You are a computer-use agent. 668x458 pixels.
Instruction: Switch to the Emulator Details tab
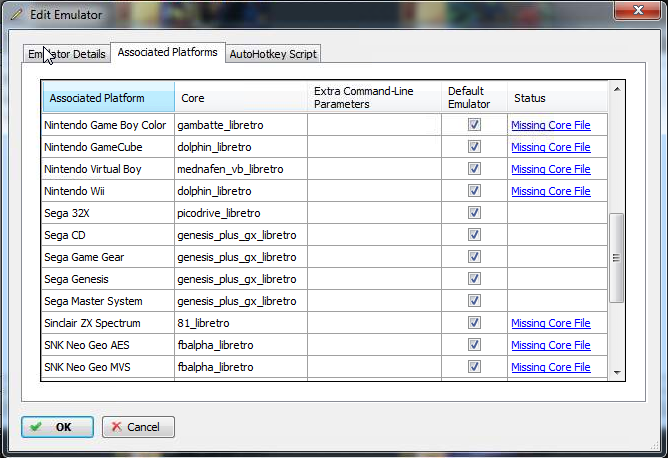point(67,54)
